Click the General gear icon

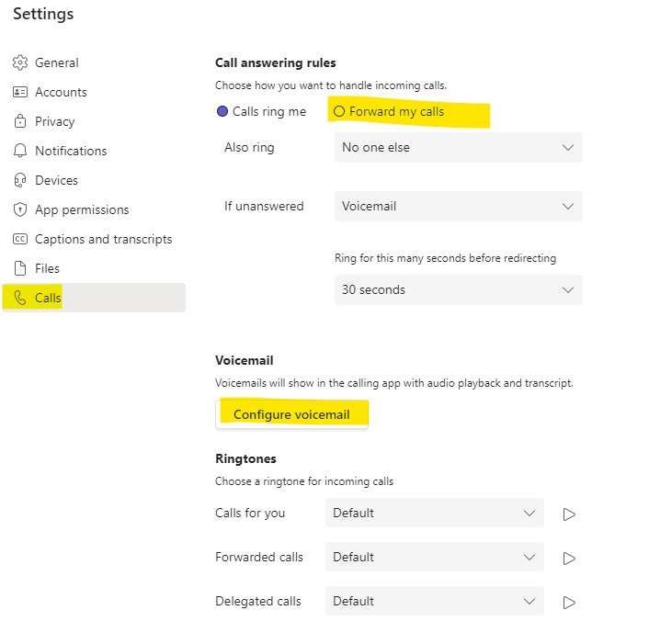click(x=20, y=62)
